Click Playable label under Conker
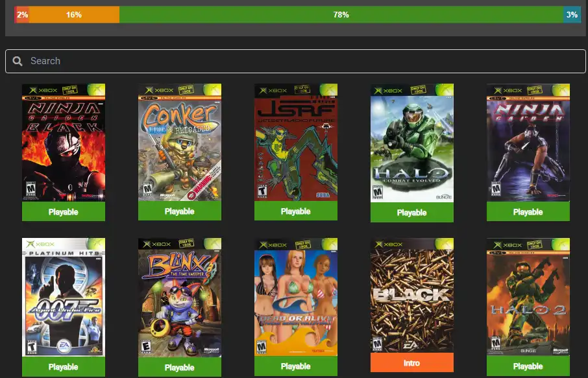588x378 pixels. click(x=180, y=211)
